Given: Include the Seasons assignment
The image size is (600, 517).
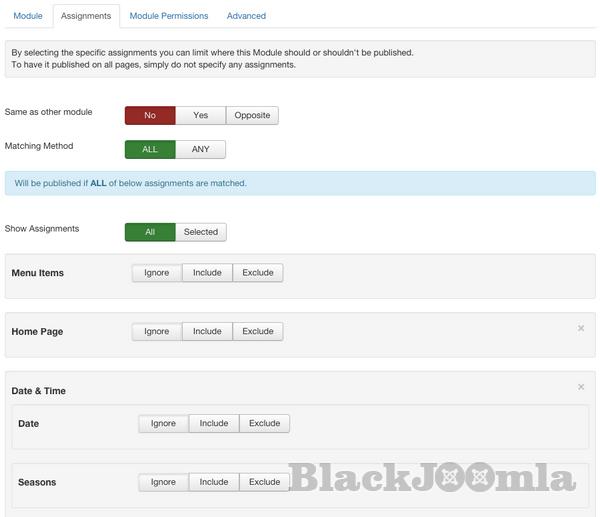Looking at the screenshot, I should [x=214, y=482].
